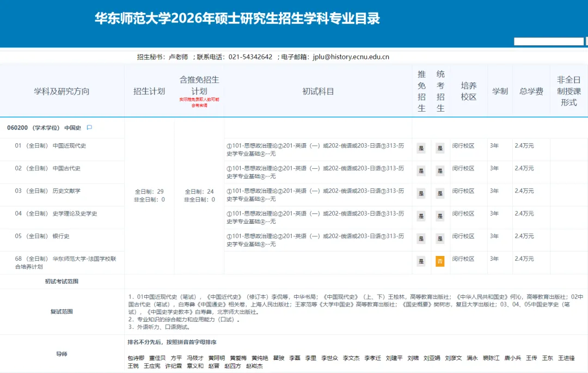
Task: Open advisor 满永
Action: pyautogui.click(x=472, y=358)
